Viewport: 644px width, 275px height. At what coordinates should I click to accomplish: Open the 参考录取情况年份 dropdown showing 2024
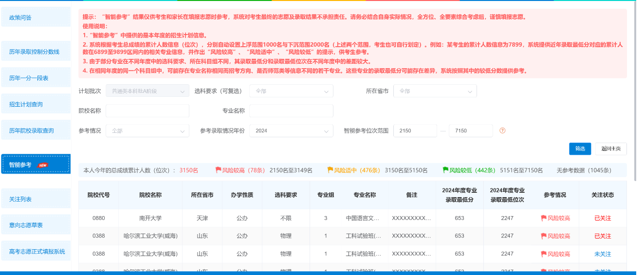(291, 130)
